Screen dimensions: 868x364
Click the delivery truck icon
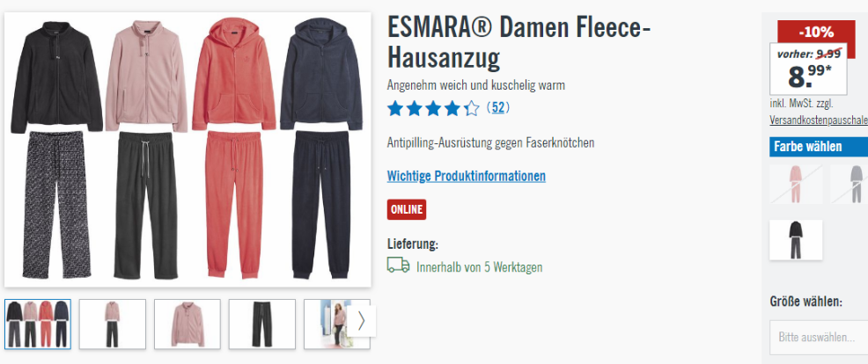pos(398,266)
